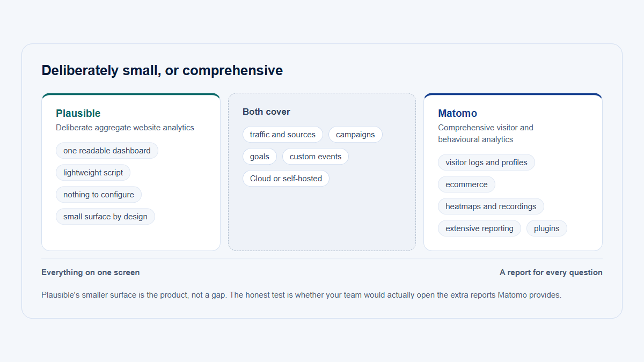644x362 pixels.
Task: Click the 'campaigns' chip
Action: (x=355, y=135)
